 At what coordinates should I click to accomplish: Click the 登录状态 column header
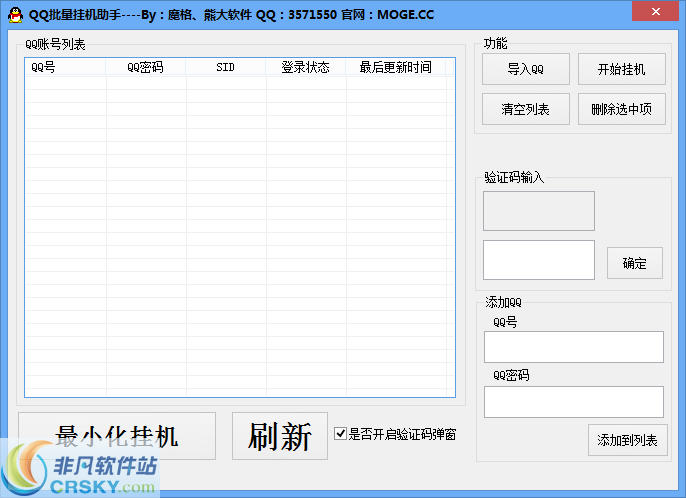coord(306,67)
